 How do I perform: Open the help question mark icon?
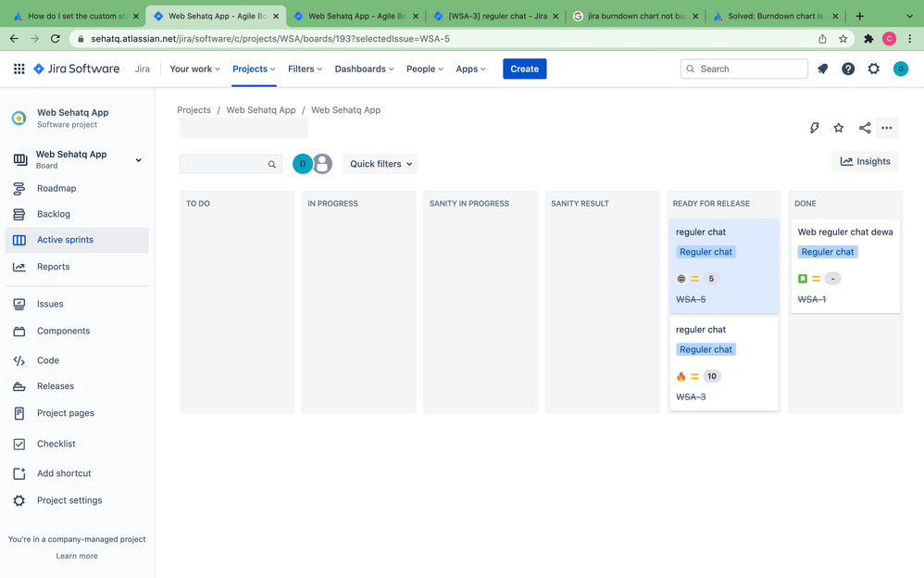click(x=848, y=69)
